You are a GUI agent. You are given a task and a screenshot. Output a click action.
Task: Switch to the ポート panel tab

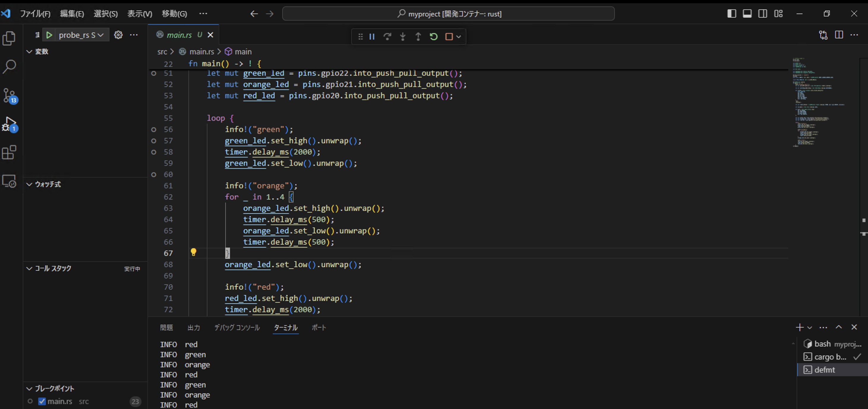click(x=319, y=328)
